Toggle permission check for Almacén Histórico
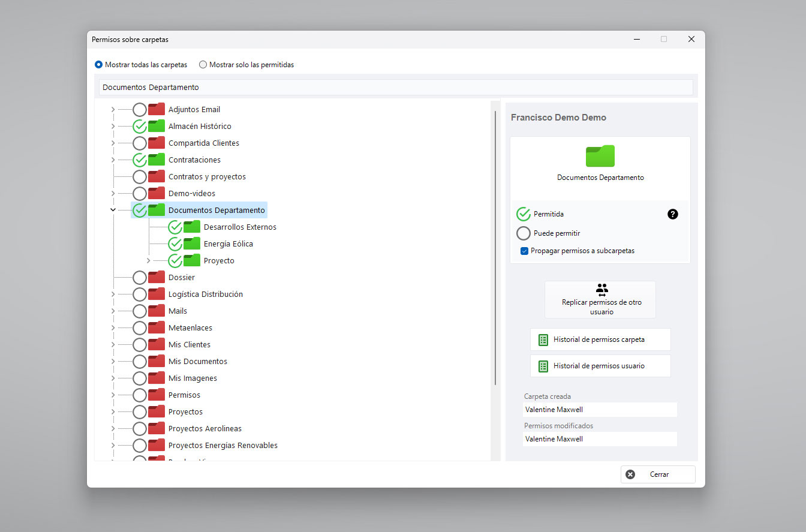Image resolution: width=806 pixels, height=532 pixels. [140, 127]
